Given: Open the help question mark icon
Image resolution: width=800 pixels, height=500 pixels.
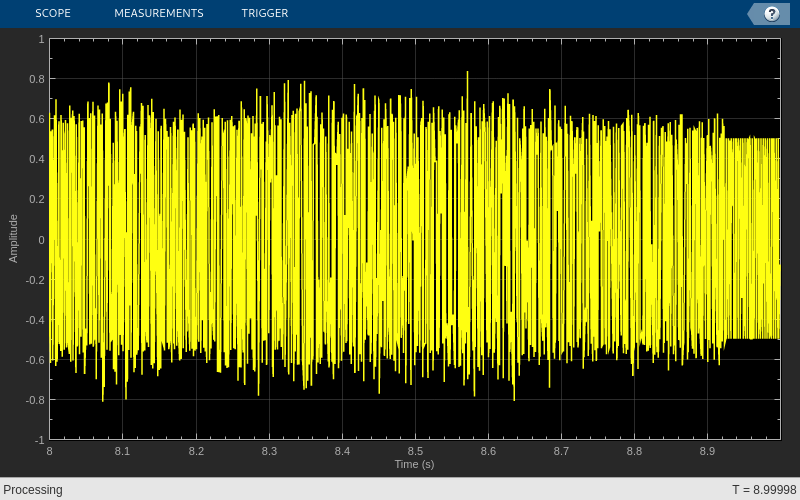Looking at the screenshot, I should point(771,14).
